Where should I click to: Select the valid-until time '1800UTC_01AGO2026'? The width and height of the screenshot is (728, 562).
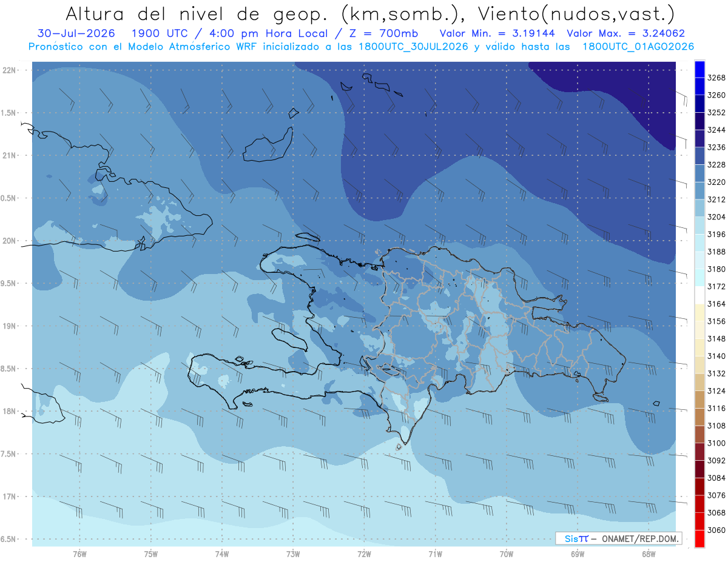638,46
